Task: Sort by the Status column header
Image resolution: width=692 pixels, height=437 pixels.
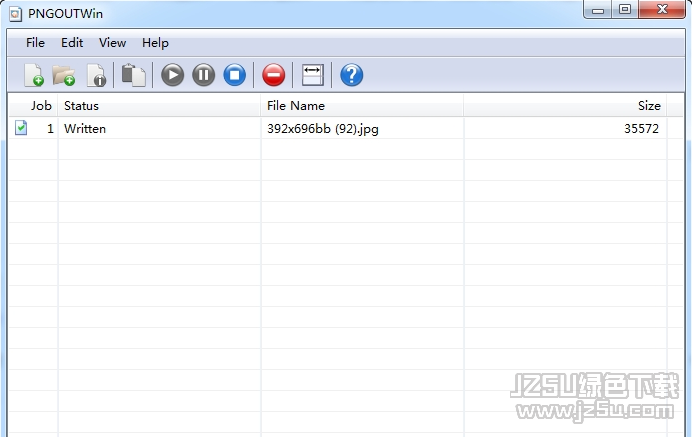Action: coord(159,105)
